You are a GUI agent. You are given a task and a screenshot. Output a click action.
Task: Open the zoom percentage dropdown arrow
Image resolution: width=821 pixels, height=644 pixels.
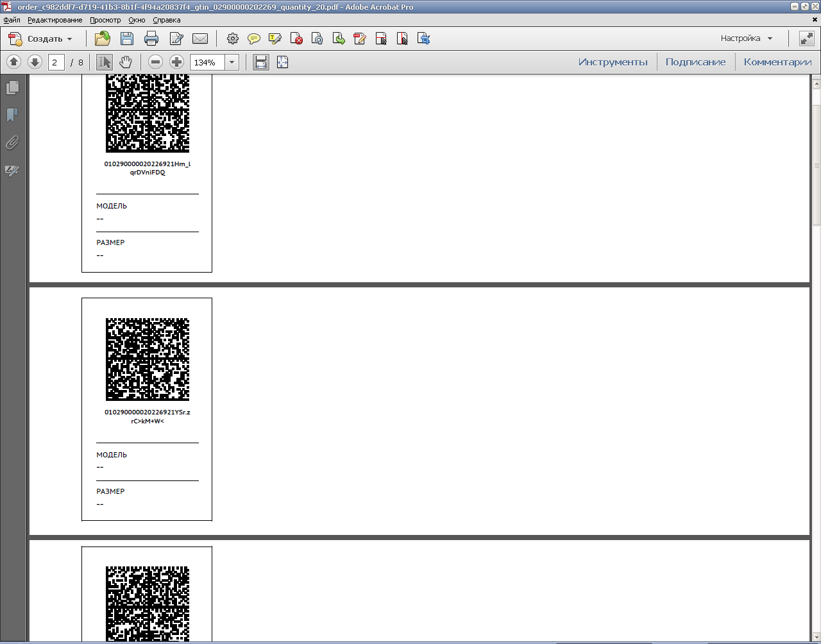(232, 62)
